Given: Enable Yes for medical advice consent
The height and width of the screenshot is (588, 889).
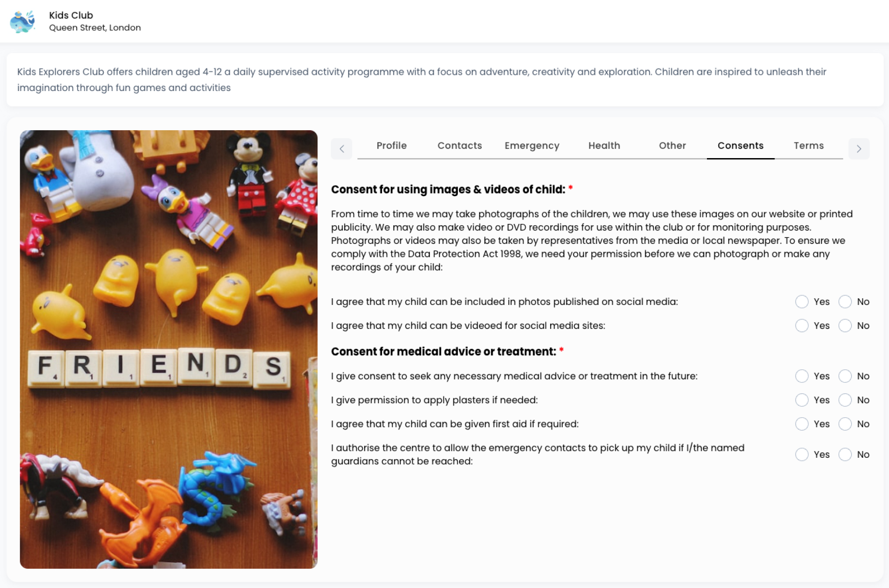Looking at the screenshot, I should tap(802, 375).
